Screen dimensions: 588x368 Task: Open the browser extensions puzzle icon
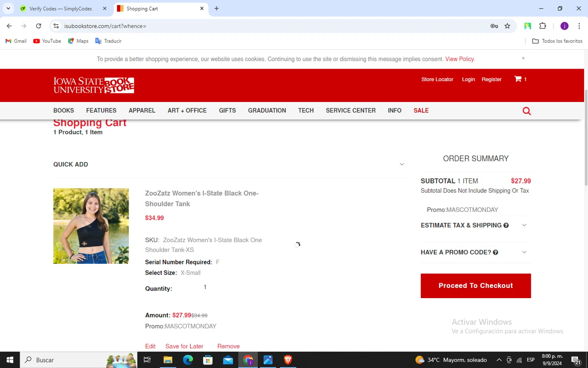[543, 26]
